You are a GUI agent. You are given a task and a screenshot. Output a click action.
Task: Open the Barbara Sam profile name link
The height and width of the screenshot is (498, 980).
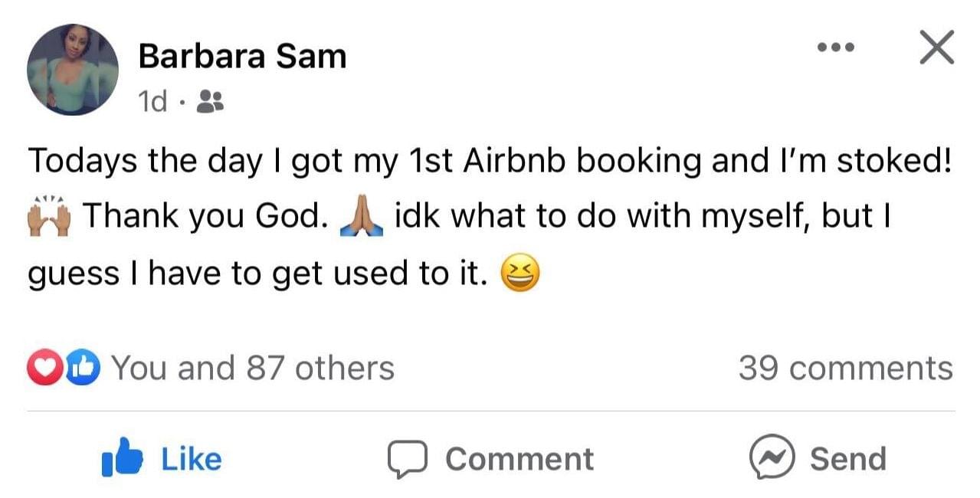coord(242,57)
